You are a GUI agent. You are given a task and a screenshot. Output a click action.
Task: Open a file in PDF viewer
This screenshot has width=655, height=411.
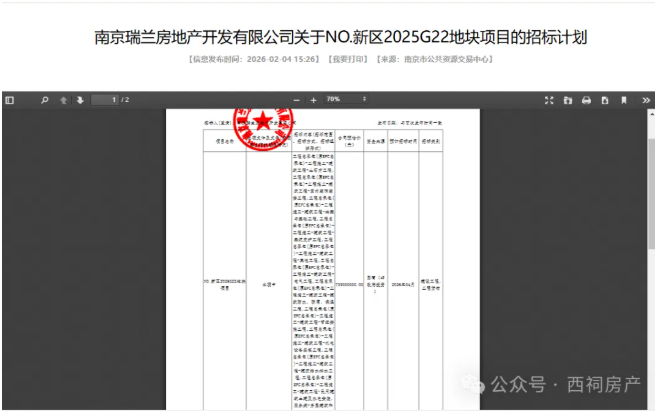tap(567, 100)
